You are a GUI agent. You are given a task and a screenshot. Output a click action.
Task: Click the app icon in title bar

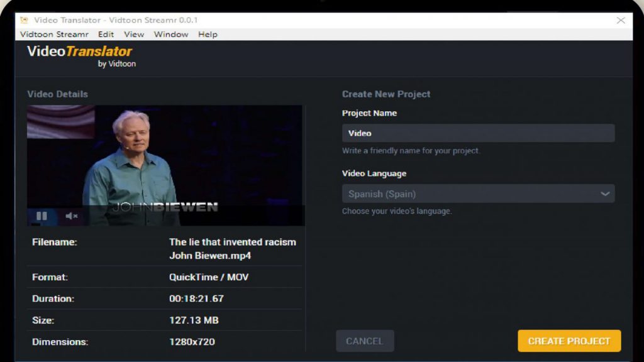pyautogui.click(x=25, y=20)
